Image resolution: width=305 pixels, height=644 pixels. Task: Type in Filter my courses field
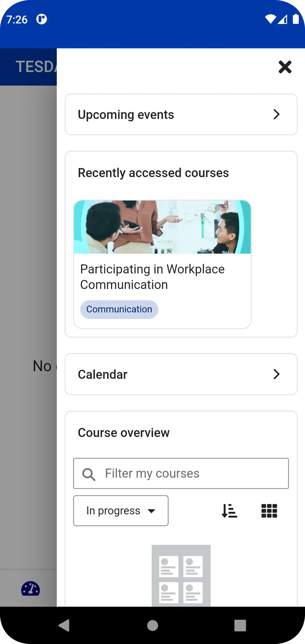192,473
